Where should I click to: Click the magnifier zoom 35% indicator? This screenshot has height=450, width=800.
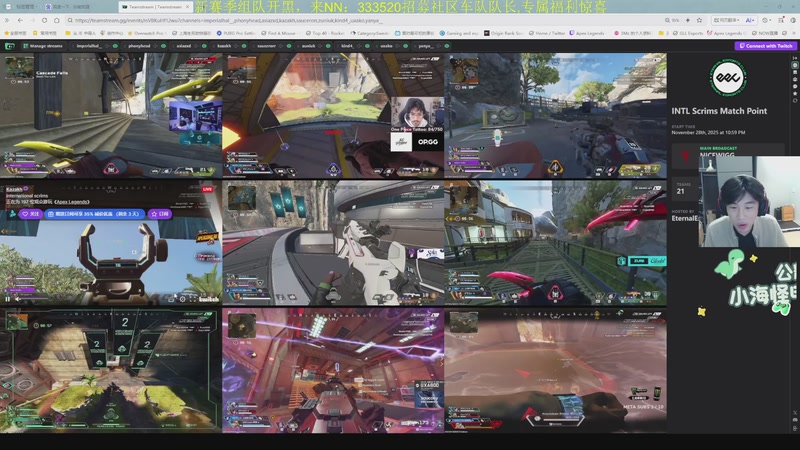[x=672, y=20]
